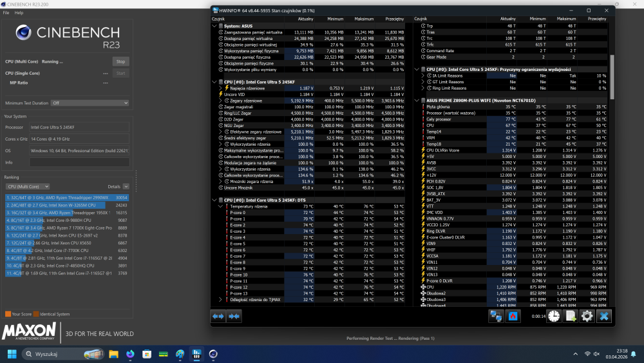The image size is (644, 363).
Task: Stop the running CPU Multi Core test
Action: 120,61
